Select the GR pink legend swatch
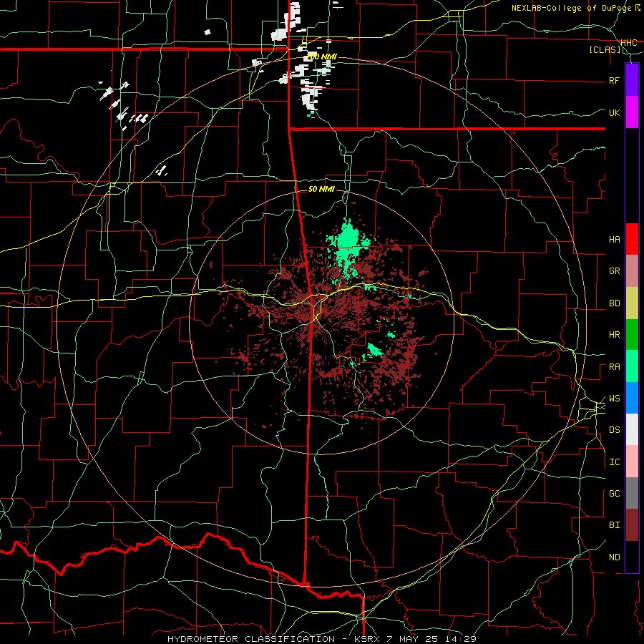This screenshot has height=644, width=644. pyautogui.click(x=632, y=271)
